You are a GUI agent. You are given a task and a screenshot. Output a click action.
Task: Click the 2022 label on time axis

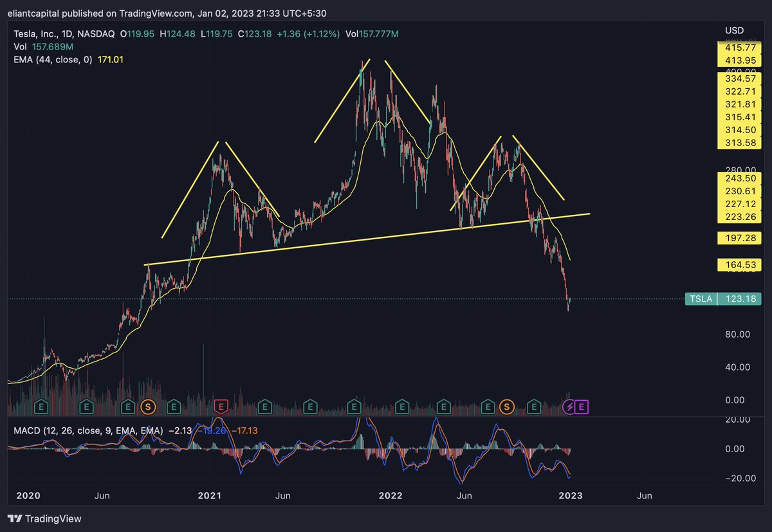pyautogui.click(x=391, y=496)
